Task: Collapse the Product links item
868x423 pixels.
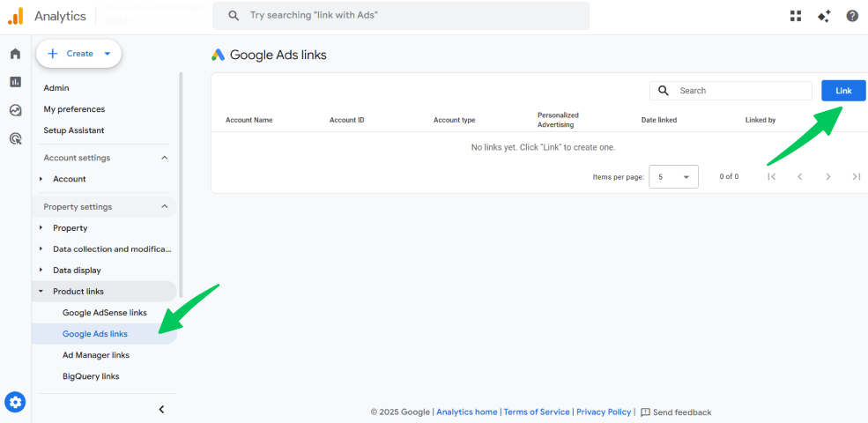Action: click(x=41, y=291)
